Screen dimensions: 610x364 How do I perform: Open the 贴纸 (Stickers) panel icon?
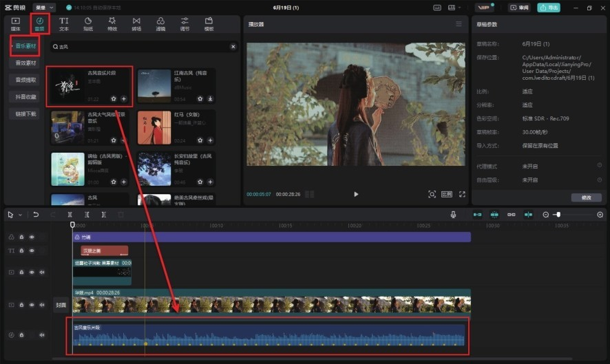pyautogui.click(x=88, y=24)
